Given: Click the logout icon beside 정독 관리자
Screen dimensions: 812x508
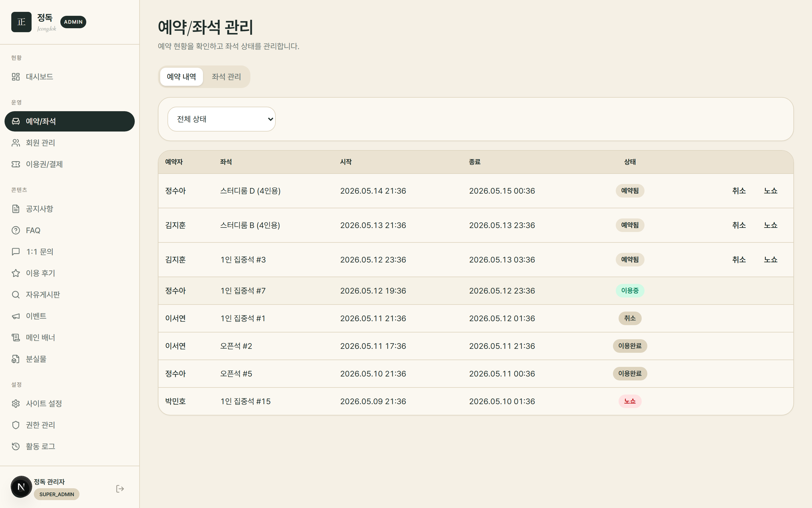Looking at the screenshot, I should (120, 489).
